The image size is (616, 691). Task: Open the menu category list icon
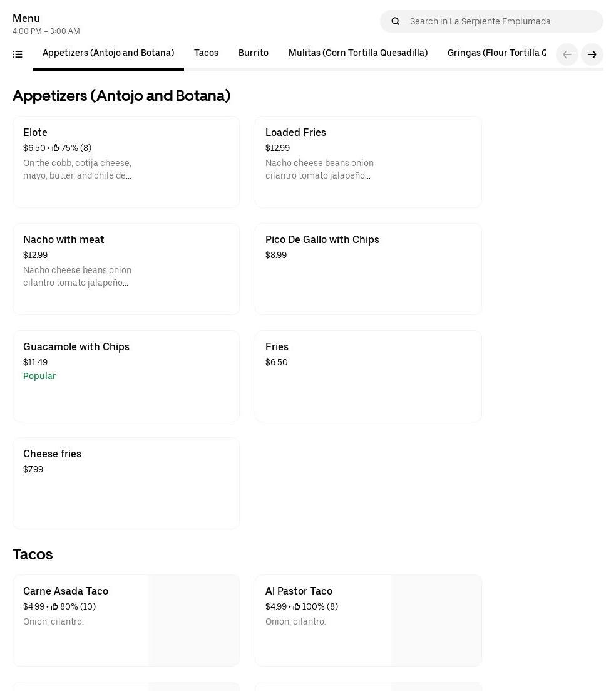pos(18,55)
